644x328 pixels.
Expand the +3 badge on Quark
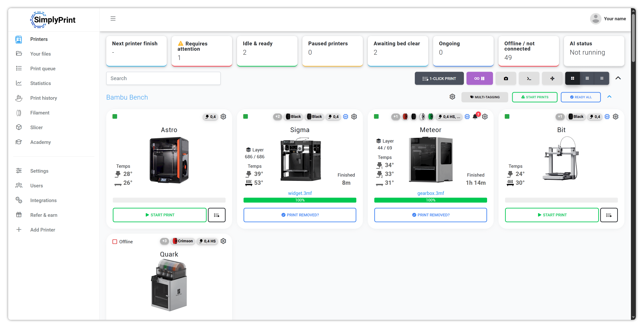[164, 241]
